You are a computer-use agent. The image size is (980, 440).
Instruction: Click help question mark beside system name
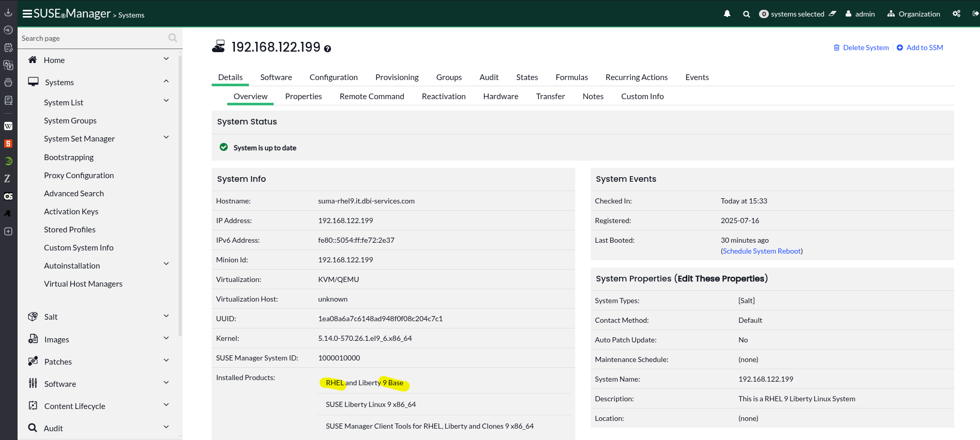327,49
